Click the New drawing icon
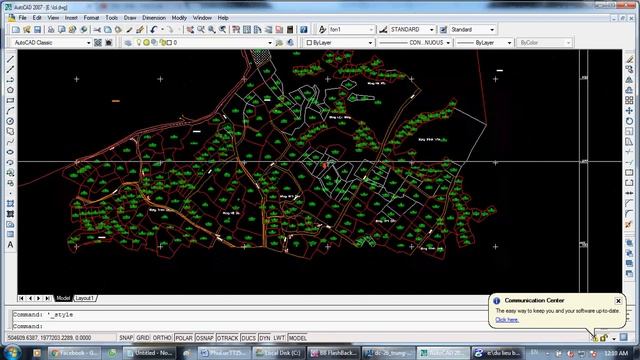The image size is (640, 360). click(x=16, y=29)
